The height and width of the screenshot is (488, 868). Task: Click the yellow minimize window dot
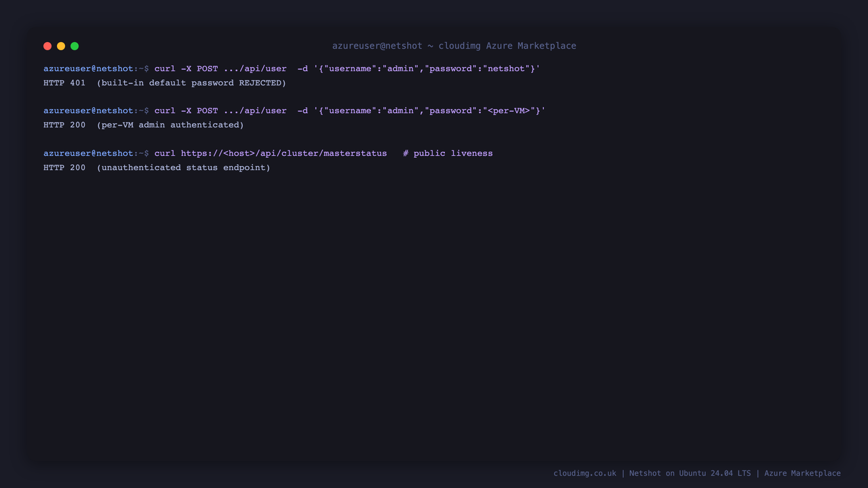point(61,46)
